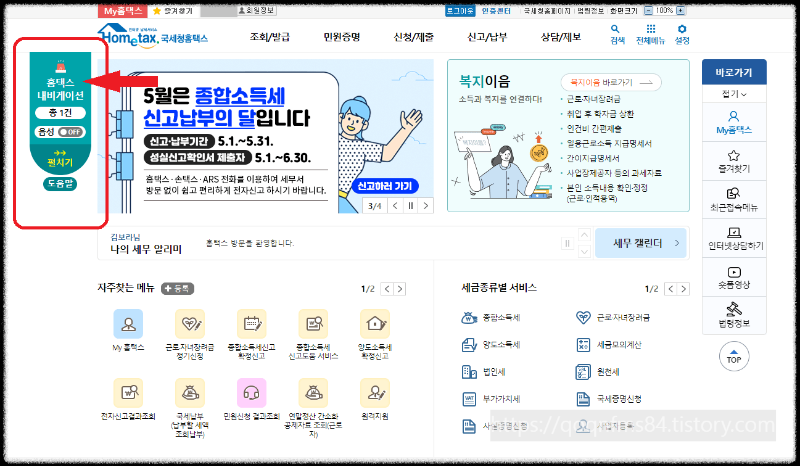The image size is (800, 466).
Task: Open 숏폼영상 in sidebar
Action: tap(734, 277)
